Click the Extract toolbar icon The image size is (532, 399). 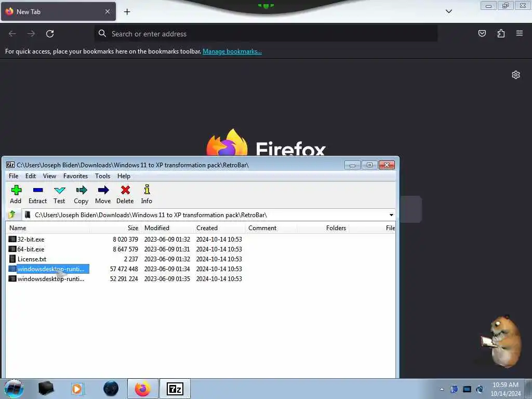coord(37,194)
